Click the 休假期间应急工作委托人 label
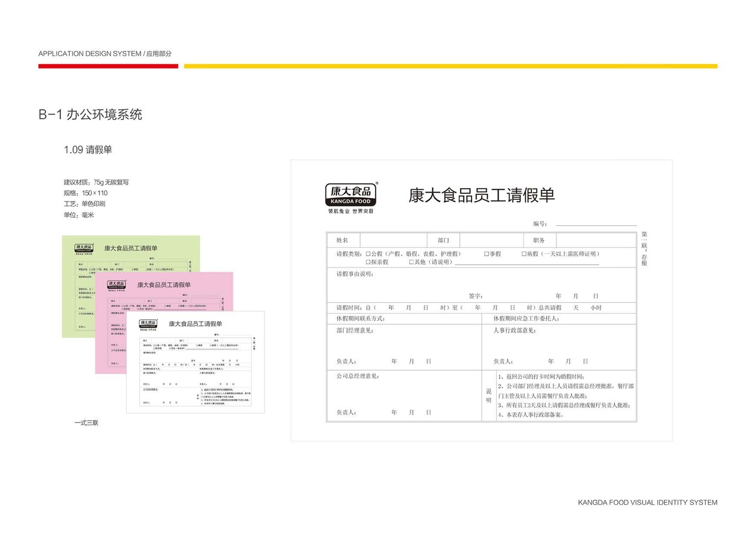The image size is (756, 538). pos(526,319)
